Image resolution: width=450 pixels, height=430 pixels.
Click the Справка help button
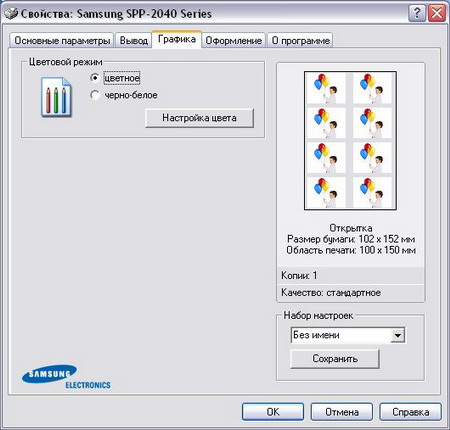(x=410, y=412)
